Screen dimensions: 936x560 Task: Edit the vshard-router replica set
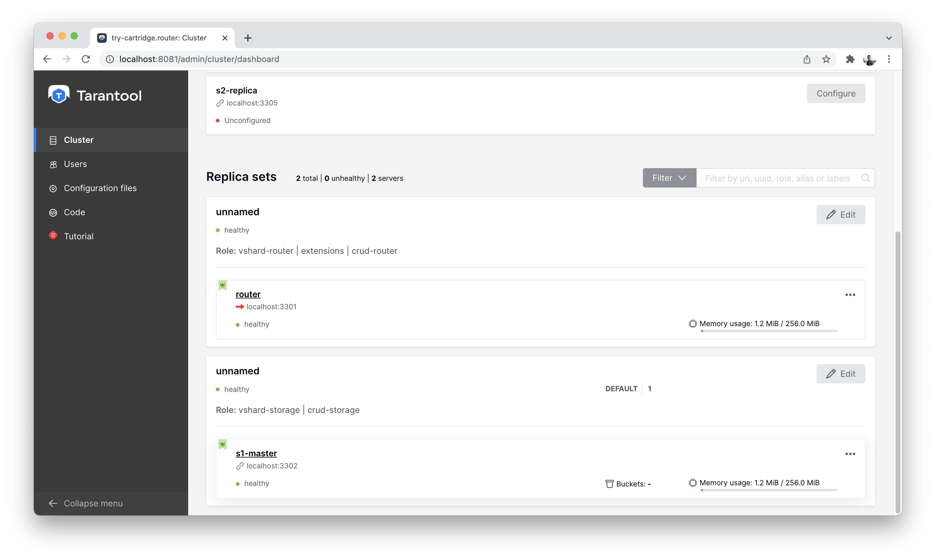tap(840, 215)
